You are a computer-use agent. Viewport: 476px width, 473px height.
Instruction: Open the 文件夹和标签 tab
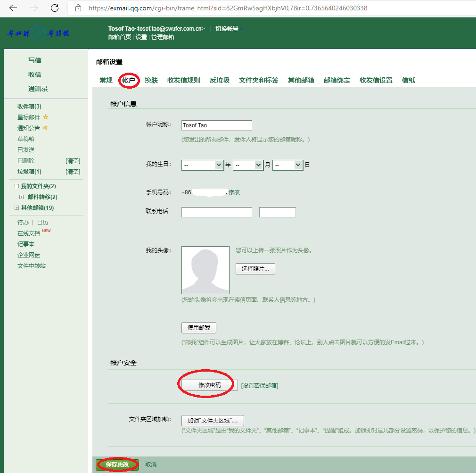[259, 80]
